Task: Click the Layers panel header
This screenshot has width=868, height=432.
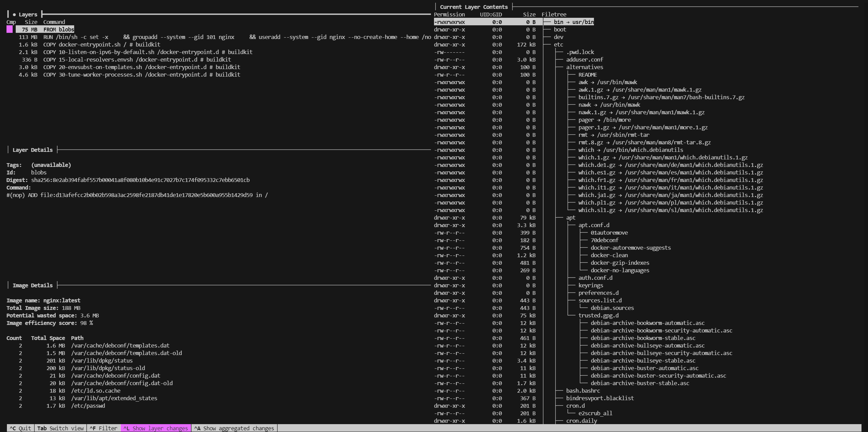Action: click(28, 14)
